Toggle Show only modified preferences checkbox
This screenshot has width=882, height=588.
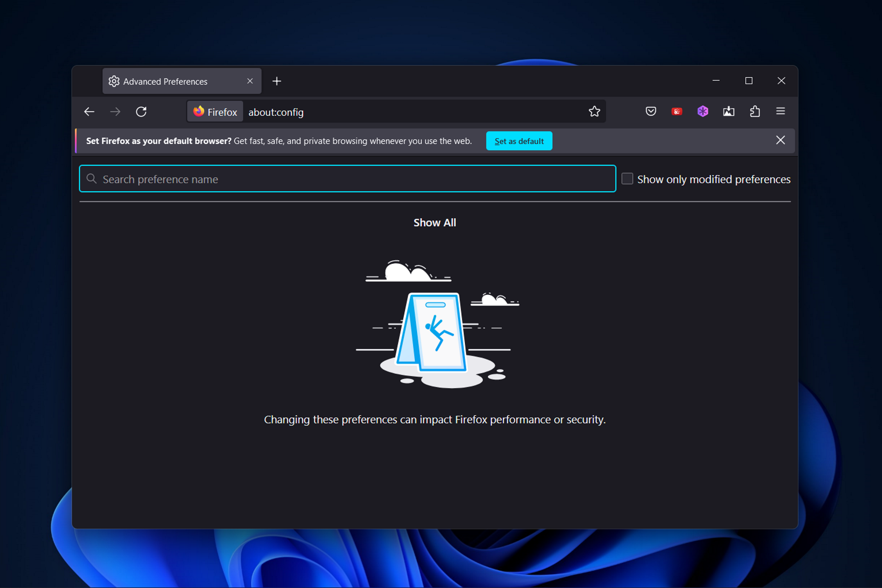point(627,179)
